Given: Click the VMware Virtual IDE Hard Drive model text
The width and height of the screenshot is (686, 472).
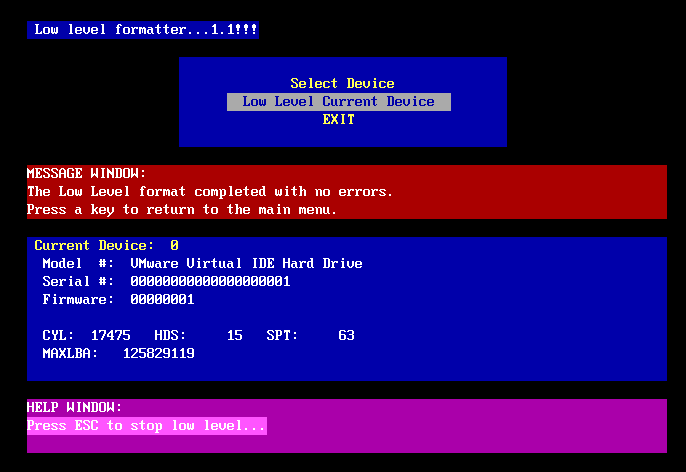Looking at the screenshot, I should [x=246, y=263].
